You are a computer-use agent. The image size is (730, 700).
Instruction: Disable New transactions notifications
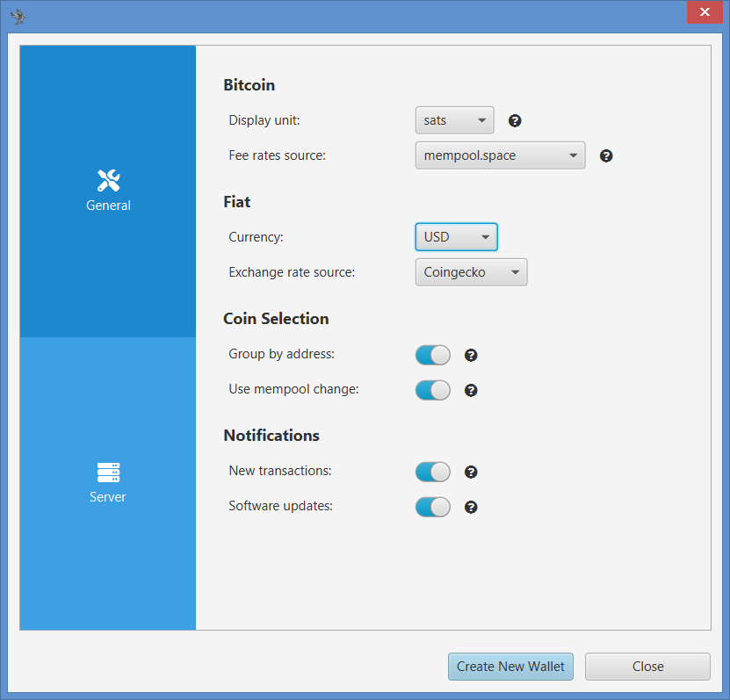point(432,472)
